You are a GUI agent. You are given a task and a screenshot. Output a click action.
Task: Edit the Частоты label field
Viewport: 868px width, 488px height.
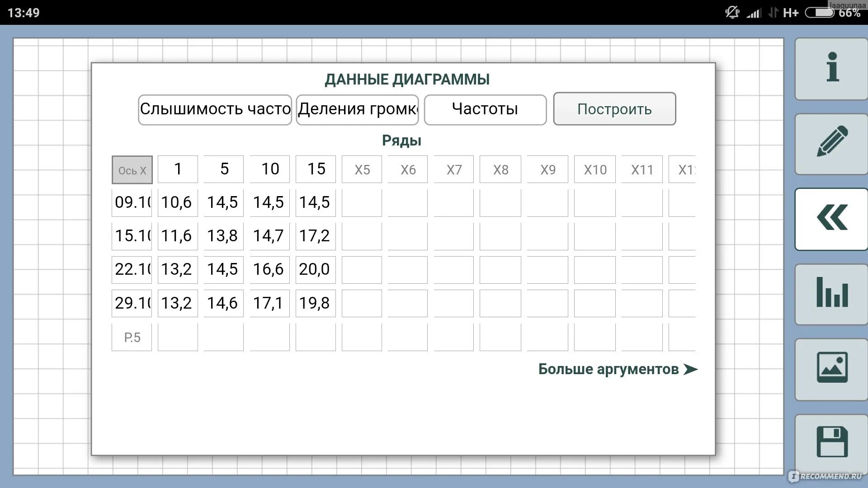[x=485, y=109]
